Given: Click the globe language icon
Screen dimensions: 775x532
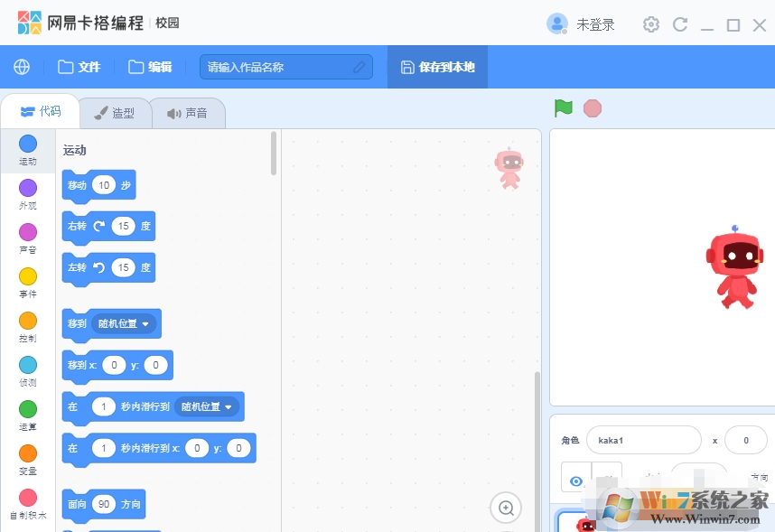Looking at the screenshot, I should point(22,66).
